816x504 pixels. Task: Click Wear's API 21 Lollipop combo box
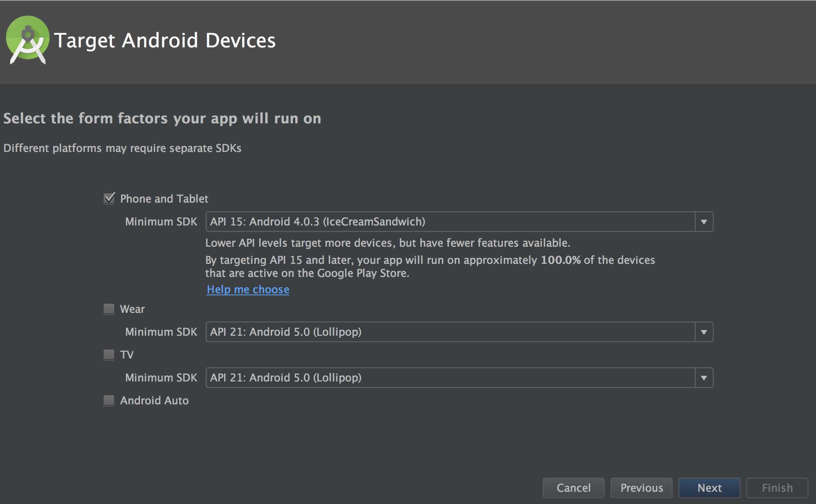point(460,332)
